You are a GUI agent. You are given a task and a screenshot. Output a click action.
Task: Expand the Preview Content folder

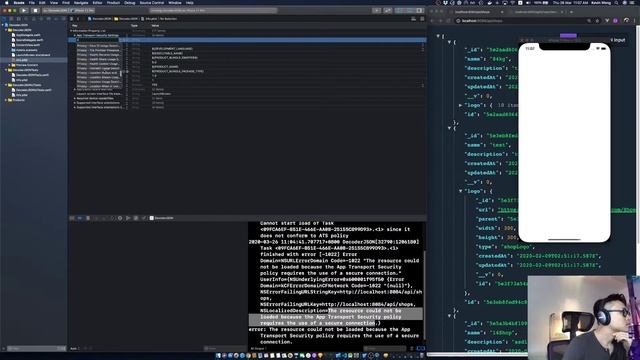[x=9, y=65]
